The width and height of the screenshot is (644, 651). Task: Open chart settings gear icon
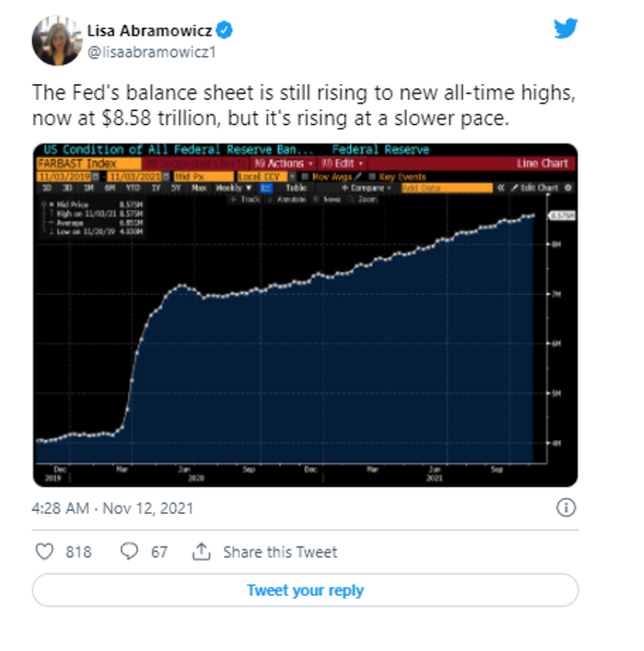pos(568,187)
